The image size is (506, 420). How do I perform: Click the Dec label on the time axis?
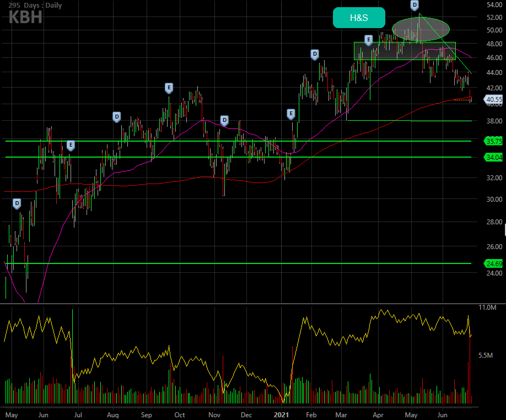246,415
